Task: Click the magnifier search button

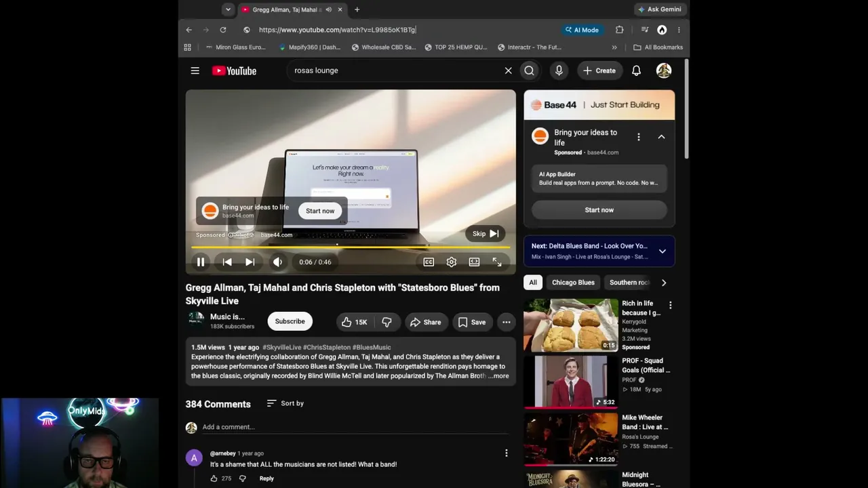Action: tap(529, 70)
